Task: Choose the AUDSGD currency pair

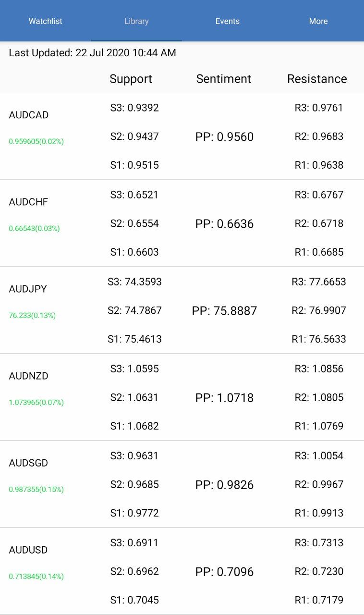Action: tap(29, 463)
